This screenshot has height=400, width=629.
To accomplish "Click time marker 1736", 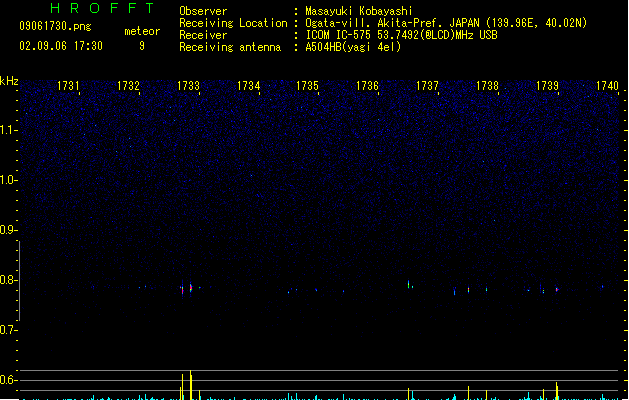I will pos(367,86).
